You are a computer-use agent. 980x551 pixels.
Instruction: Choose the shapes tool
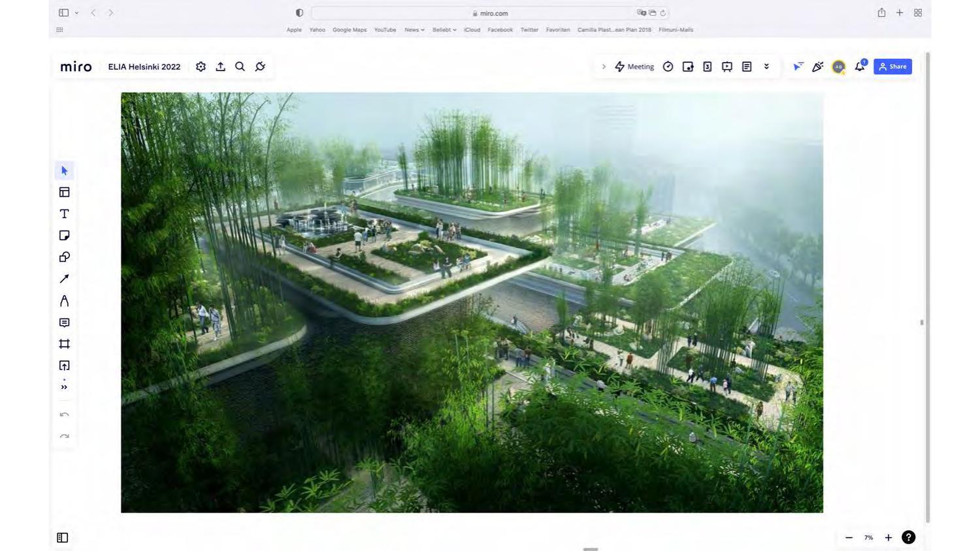coord(64,257)
